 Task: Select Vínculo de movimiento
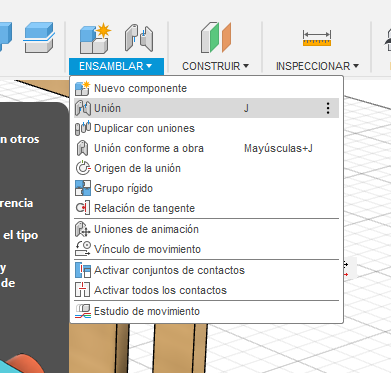tap(206, 249)
